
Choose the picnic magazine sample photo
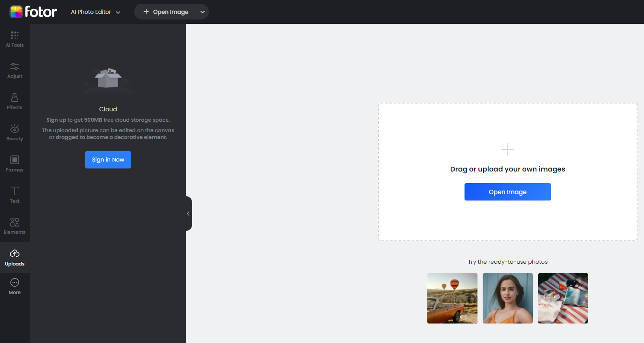tap(563, 298)
